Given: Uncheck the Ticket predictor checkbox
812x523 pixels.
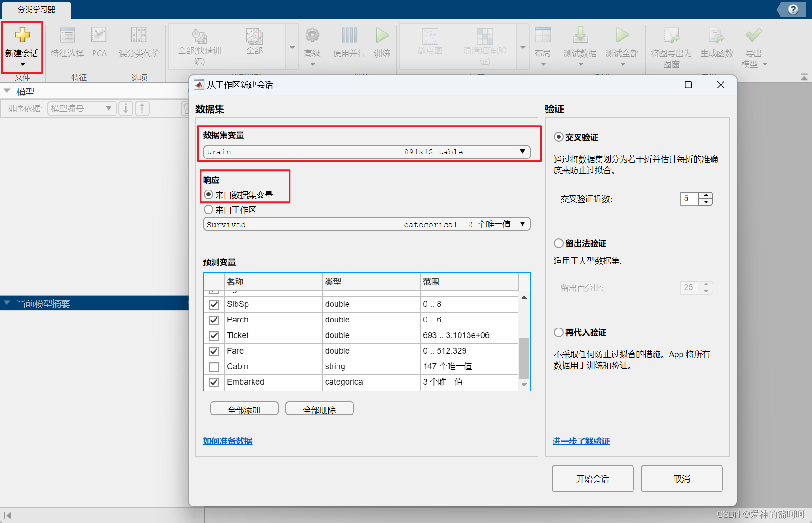Looking at the screenshot, I should coord(214,335).
